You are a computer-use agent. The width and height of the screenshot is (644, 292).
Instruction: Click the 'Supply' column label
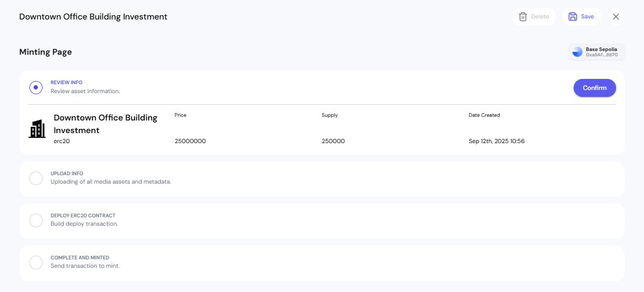pos(329,115)
